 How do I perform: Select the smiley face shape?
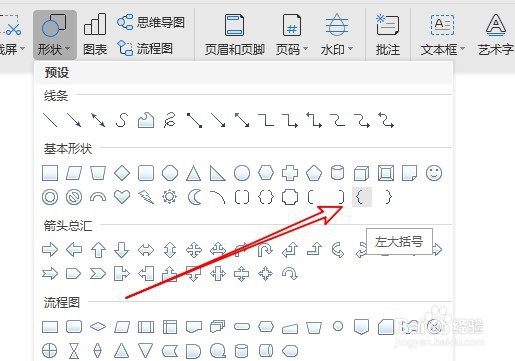coord(434,173)
